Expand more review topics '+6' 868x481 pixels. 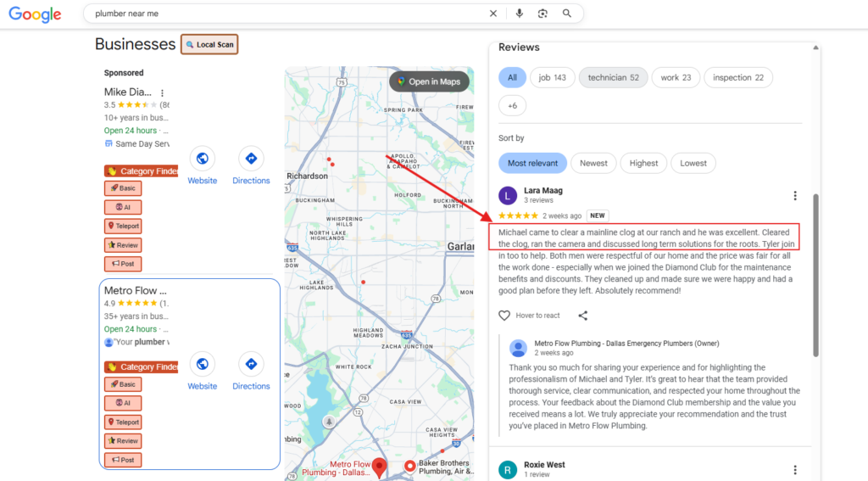(x=512, y=106)
